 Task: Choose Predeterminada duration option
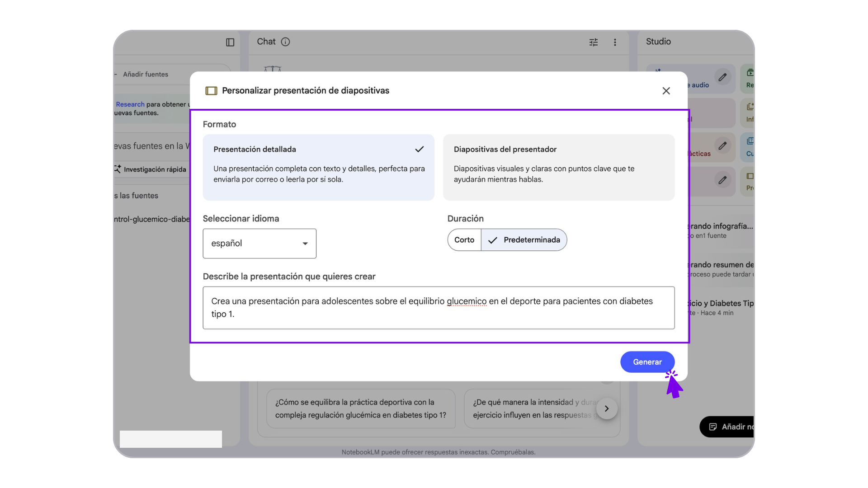[x=524, y=240]
